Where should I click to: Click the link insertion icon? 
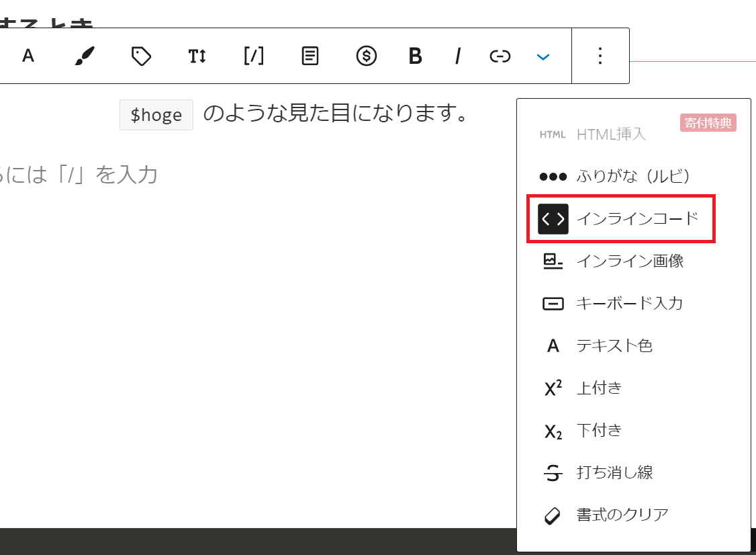click(500, 56)
